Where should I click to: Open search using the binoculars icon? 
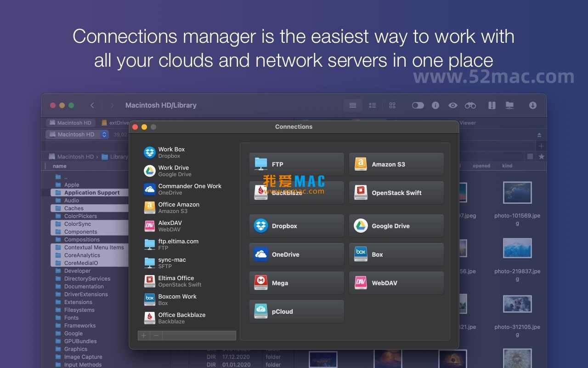(x=470, y=105)
